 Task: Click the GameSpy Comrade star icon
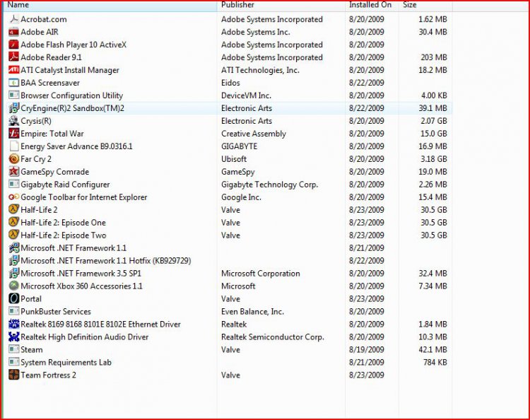[x=14, y=172]
